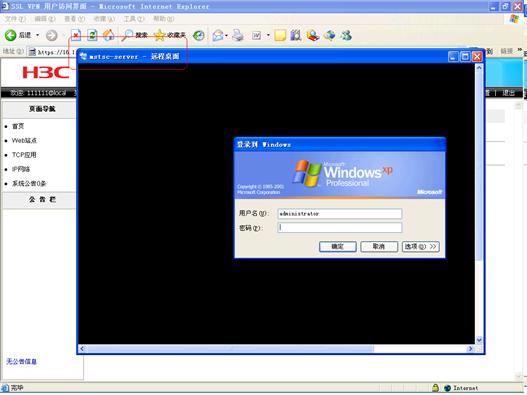Open the TCP应用 navigation link
Screen dimensions: 527x395
(24, 155)
